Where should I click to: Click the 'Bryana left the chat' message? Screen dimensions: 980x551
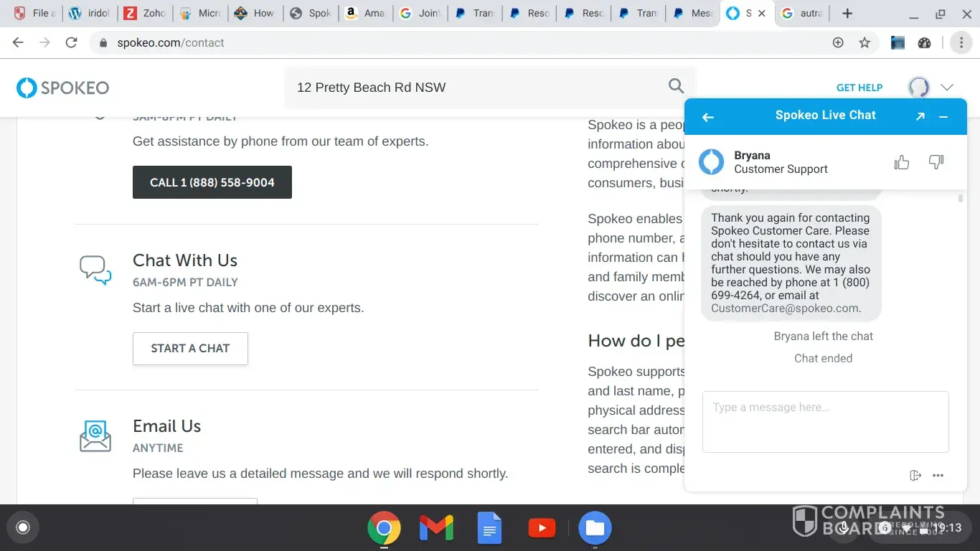coord(824,336)
